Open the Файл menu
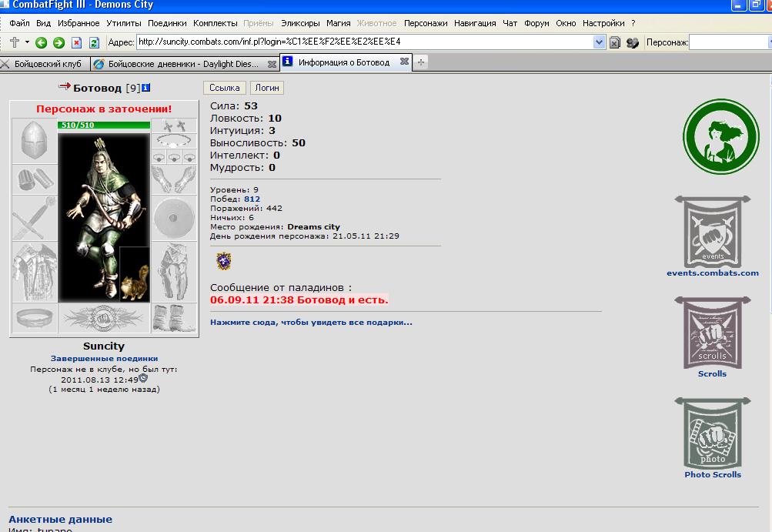The width and height of the screenshot is (772, 532). (x=20, y=23)
